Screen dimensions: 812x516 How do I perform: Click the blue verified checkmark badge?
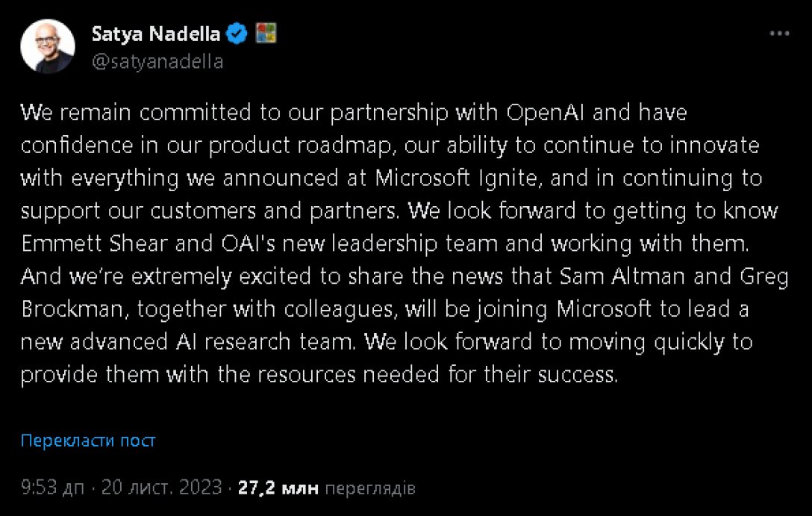click(x=236, y=33)
